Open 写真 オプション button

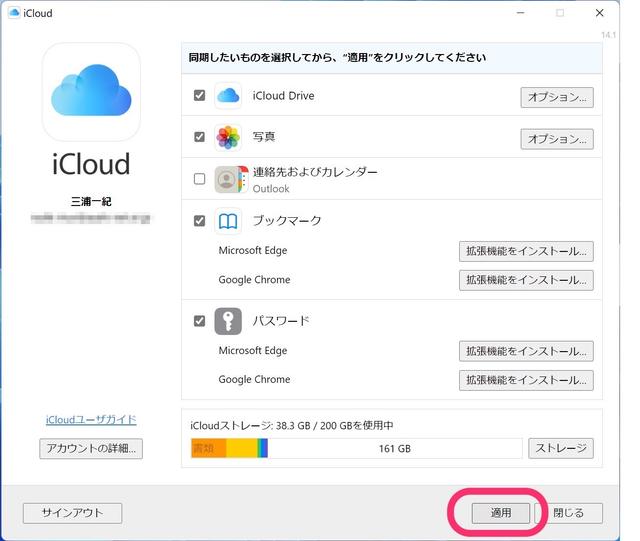[x=556, y=138]
